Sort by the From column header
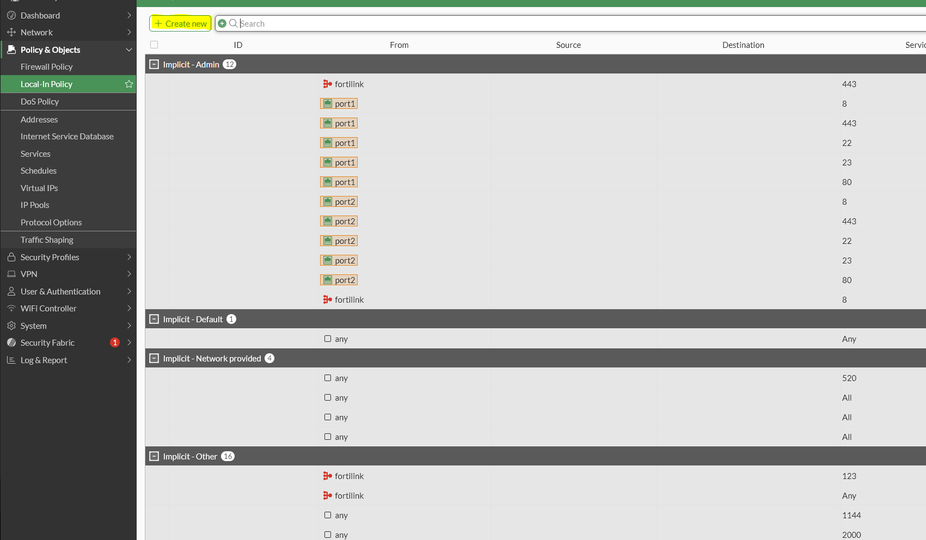 point(399,45)
